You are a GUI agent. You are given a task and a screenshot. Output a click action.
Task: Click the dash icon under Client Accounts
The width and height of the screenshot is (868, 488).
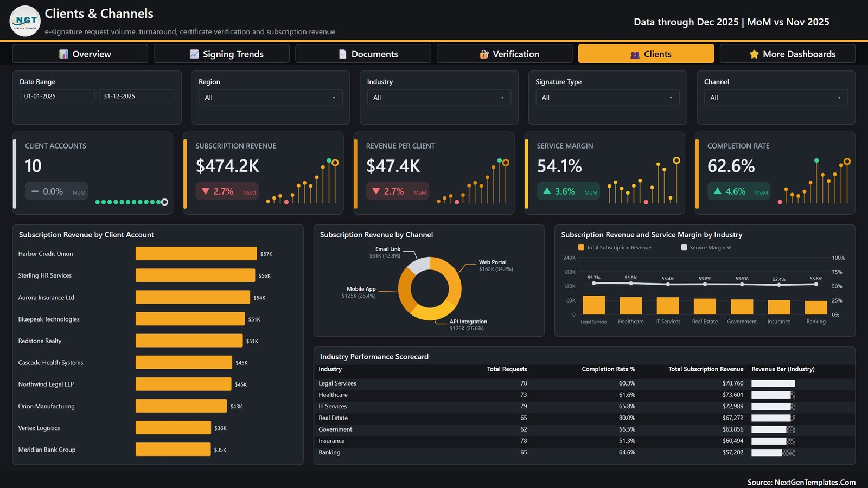(35, 191)
